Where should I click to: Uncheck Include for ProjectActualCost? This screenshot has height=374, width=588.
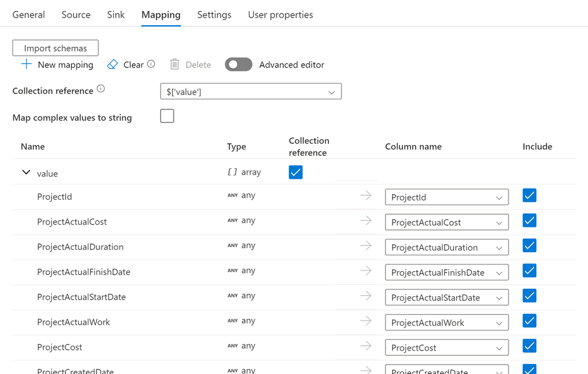tap(529, 221)
